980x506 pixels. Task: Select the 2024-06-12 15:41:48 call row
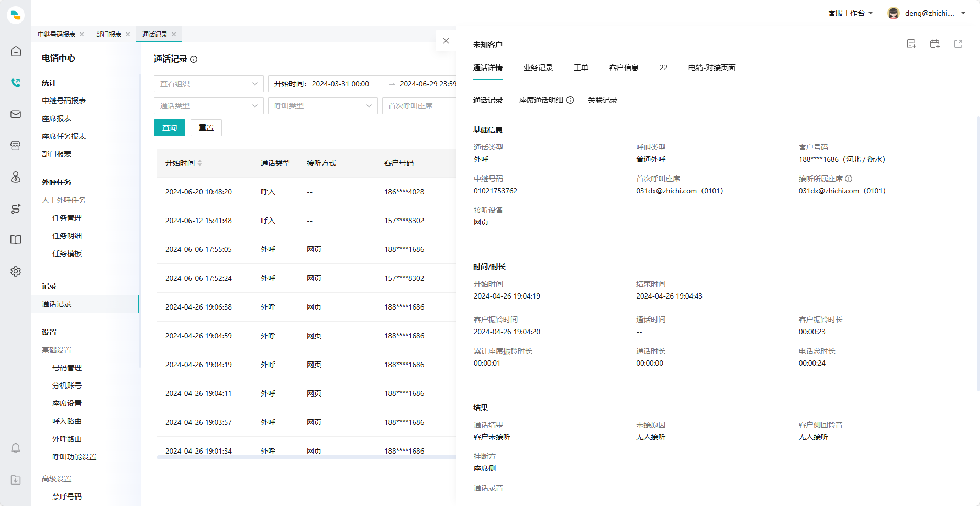pyautogui.click(x=307, y=221)
